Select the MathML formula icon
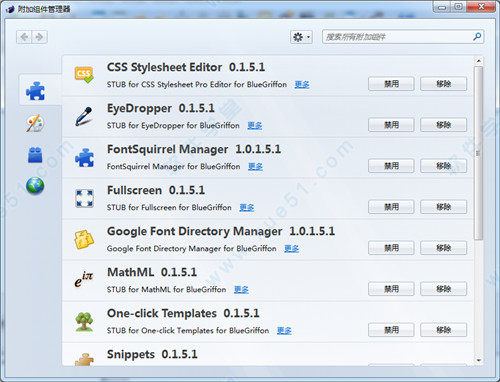The image size is (500, 382). pos(84,280)
